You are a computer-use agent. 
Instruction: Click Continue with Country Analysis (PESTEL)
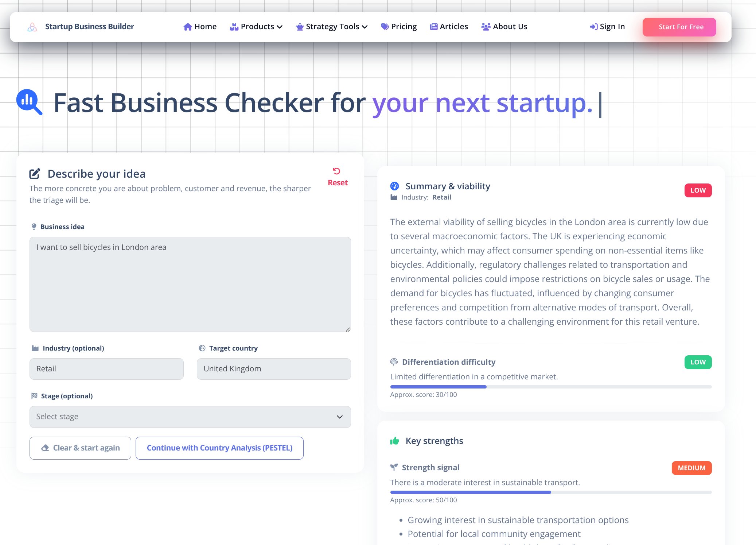[219, 448]
